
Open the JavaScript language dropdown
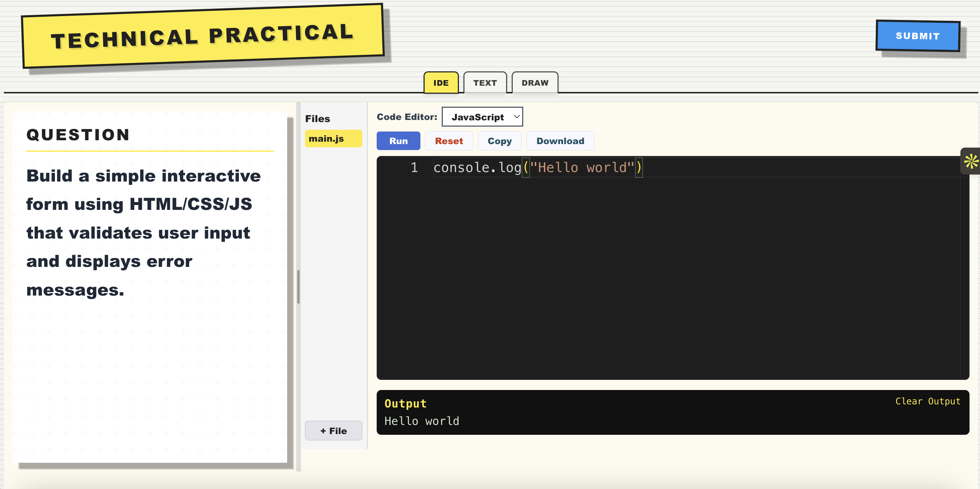coord(482,117)
